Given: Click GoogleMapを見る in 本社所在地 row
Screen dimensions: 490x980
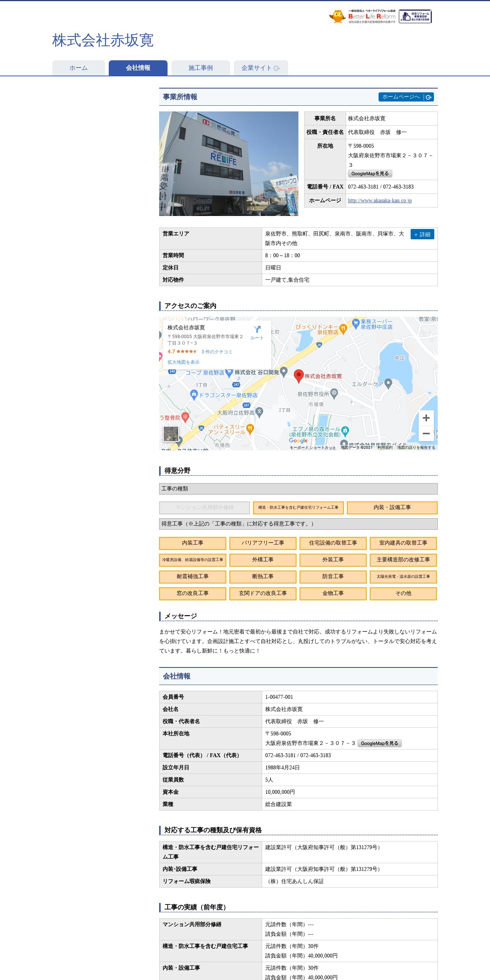Looking at the screenshot, I should pyautogui.click(x=379, y=743).
